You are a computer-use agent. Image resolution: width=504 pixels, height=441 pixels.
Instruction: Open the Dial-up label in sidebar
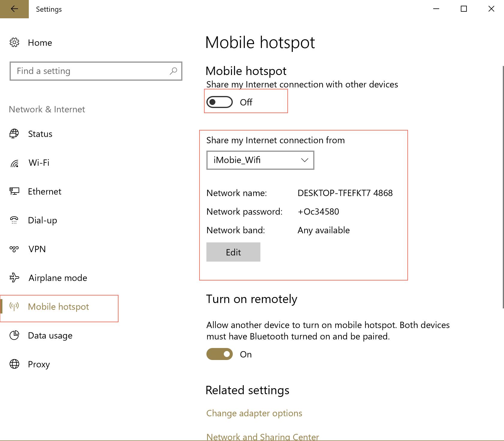[x=43, y=220]
